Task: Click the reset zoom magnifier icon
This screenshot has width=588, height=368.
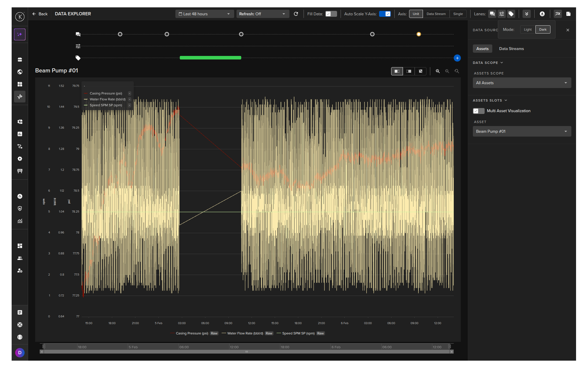Action: pos(457,71)
